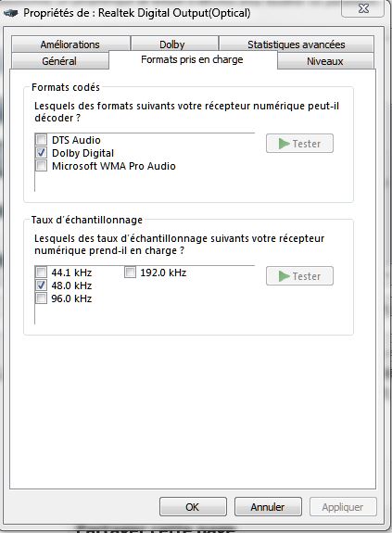
Task: Go to the Général tab
Action: click(60, 61)
